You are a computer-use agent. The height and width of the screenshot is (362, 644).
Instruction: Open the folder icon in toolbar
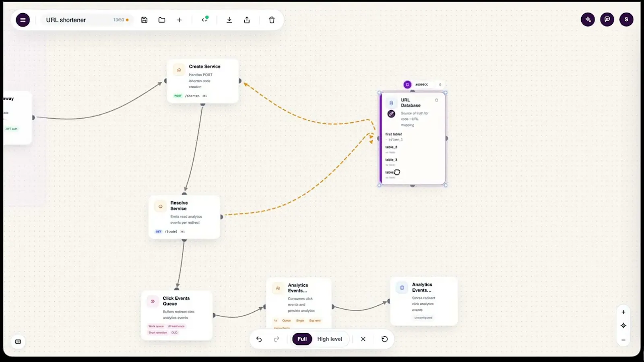coord(162,20)
